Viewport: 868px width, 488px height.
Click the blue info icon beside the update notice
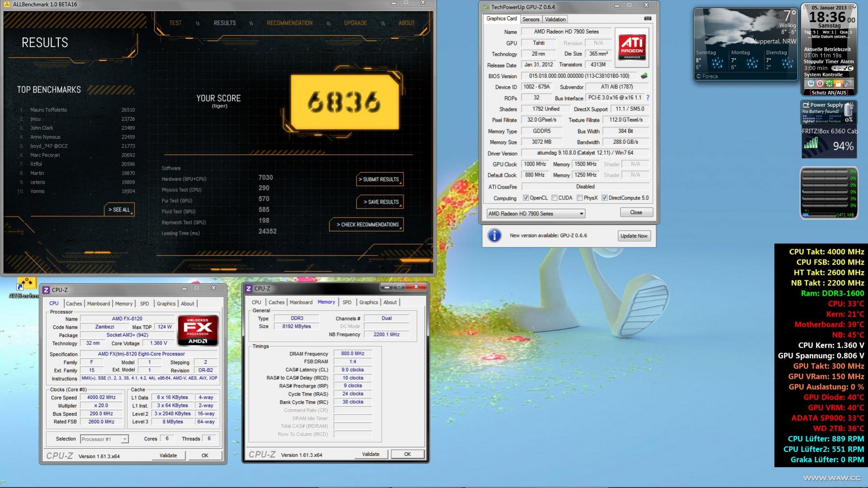click(x=494, y=236)
